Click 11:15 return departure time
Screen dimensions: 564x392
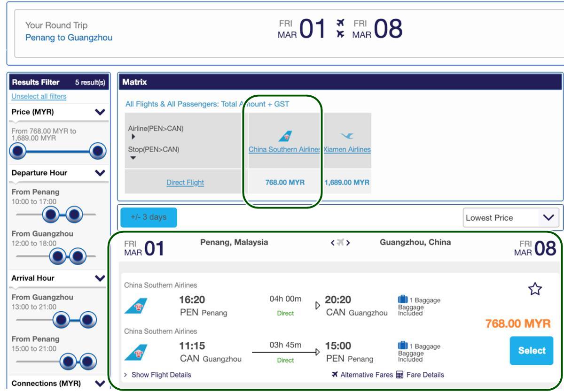click(192, 346)
